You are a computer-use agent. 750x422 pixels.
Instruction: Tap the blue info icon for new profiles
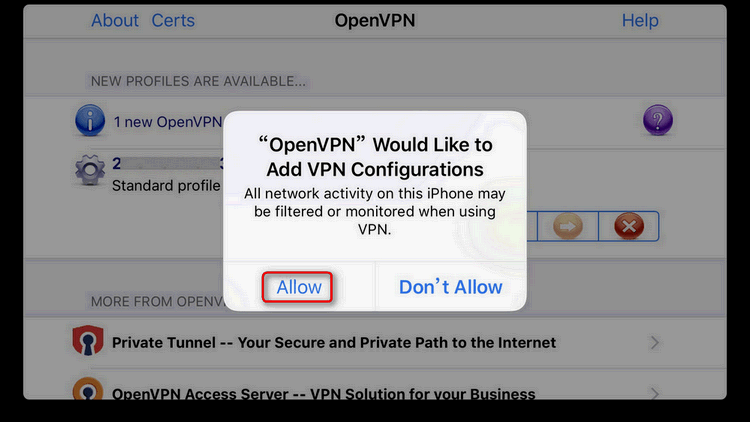[90, 121]
